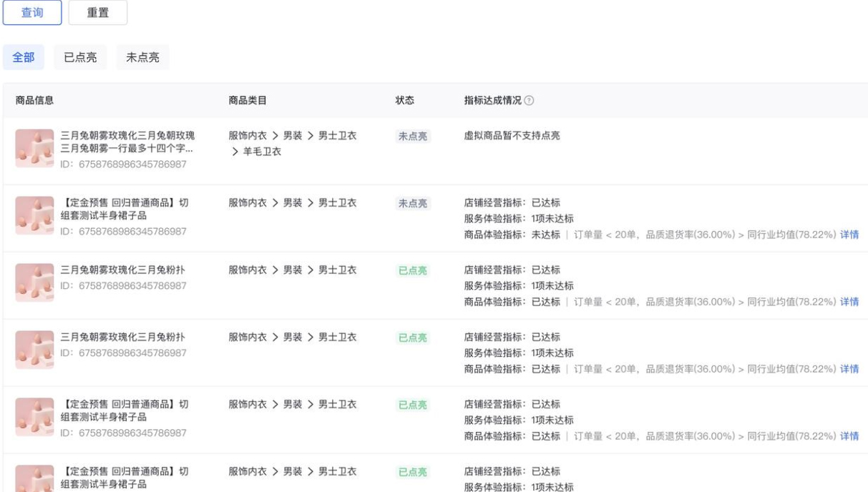Click 已点亮 status tag of first 三月兔朝雾玫瑰化三月兔粉扑 row
868x492 pixels.
coord(413,271)
